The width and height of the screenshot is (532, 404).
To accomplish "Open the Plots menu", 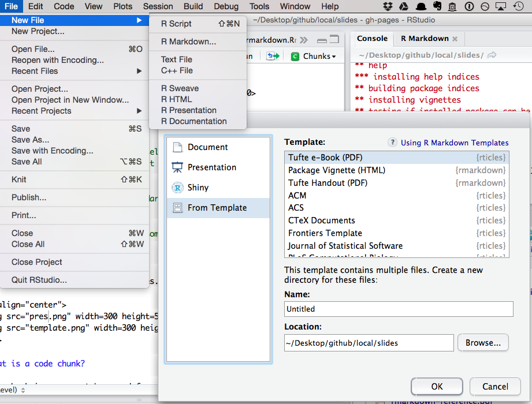I will (x=123, y=6).
